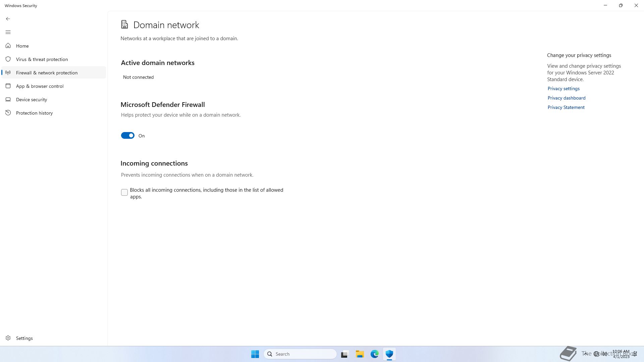Open Privacy settings link
Viewport: 644px width, 362px height.
coord(563,88)
